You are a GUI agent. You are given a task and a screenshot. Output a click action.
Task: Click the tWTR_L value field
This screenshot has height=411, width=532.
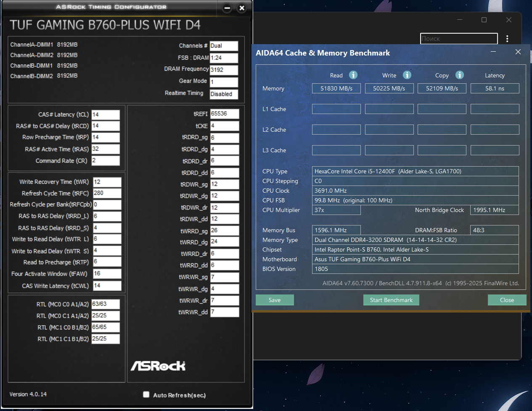tap(107, 239)
